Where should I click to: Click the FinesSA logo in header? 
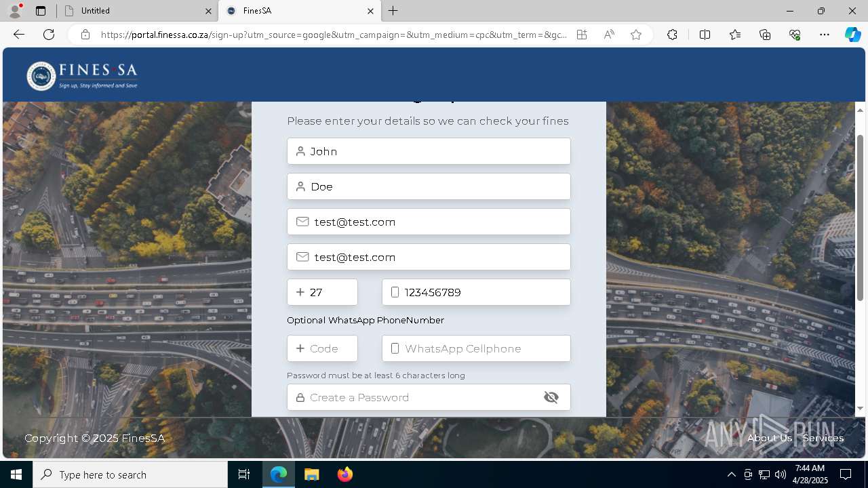[82, 75]
